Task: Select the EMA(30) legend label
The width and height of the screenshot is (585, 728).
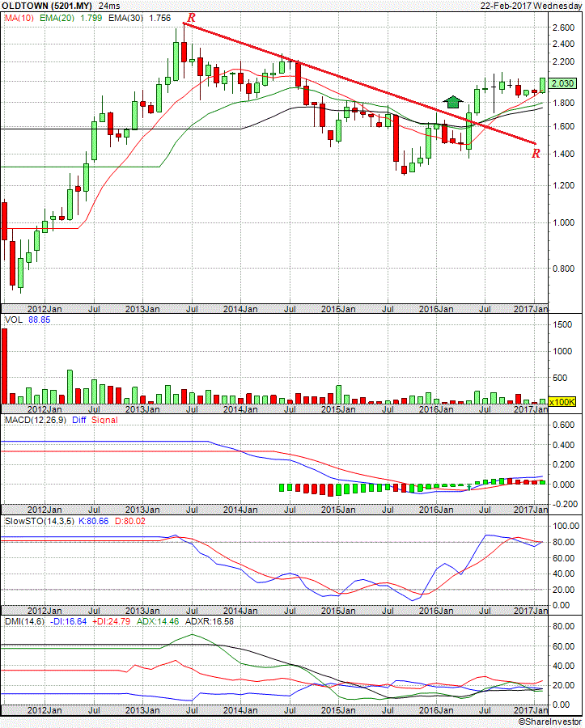Action: point(126,18)
